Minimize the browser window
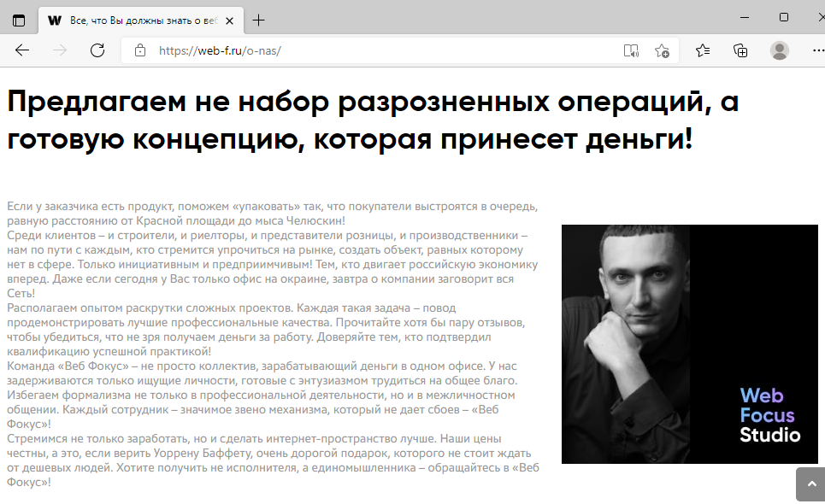 click(x=745, y=17)
